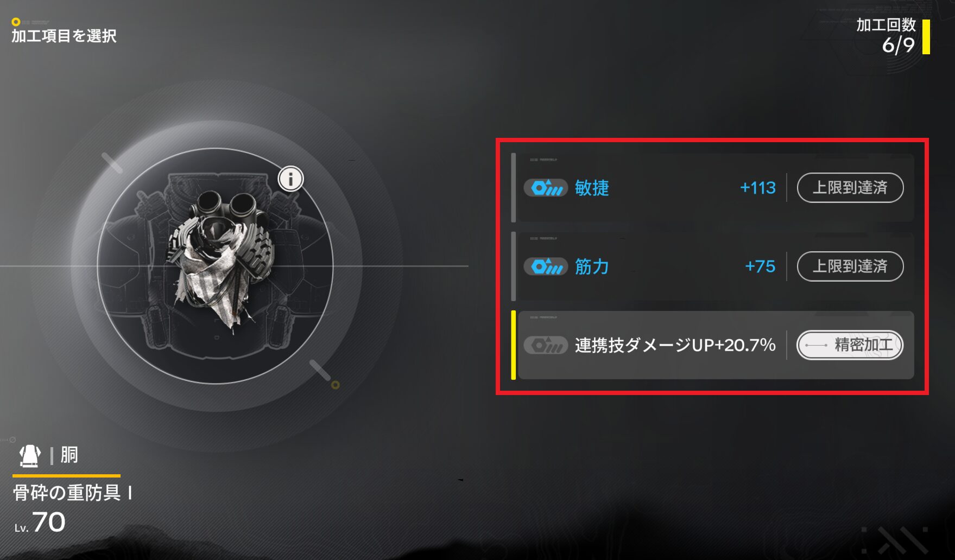This screenshot has height=560, width=955.
Task: Click the yellow marker beside 連携技ダメージUP
Action: (514, 345)
